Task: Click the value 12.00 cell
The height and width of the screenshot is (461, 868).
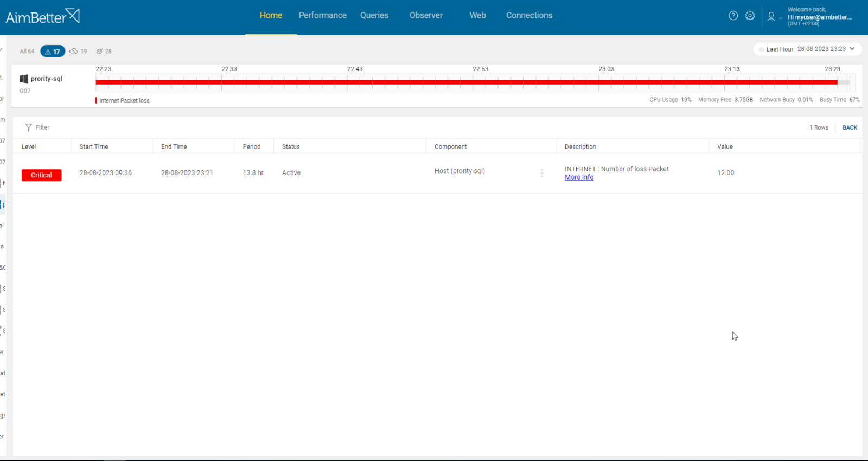Action: tap(726, 173)
